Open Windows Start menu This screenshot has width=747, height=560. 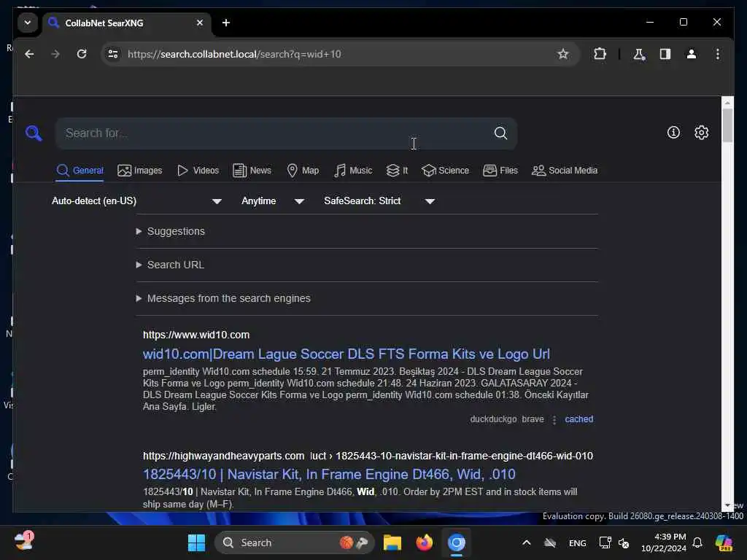[196, 542]
